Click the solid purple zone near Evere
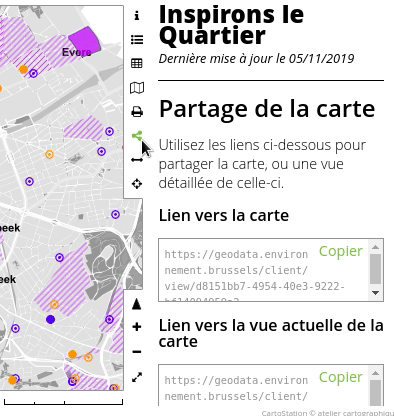Screen dimensions: 394x416 pyautogui.click(x=85, y=41)
